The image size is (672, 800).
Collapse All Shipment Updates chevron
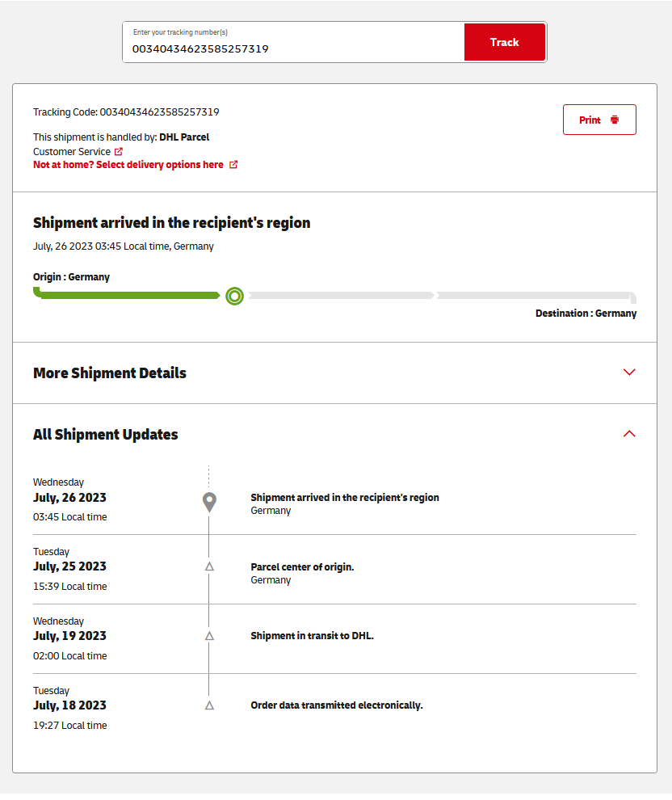[629, 434]
